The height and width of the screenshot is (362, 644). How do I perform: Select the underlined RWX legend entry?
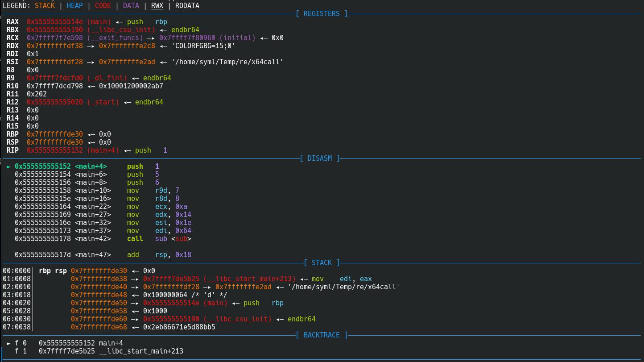tap(157, 6)
